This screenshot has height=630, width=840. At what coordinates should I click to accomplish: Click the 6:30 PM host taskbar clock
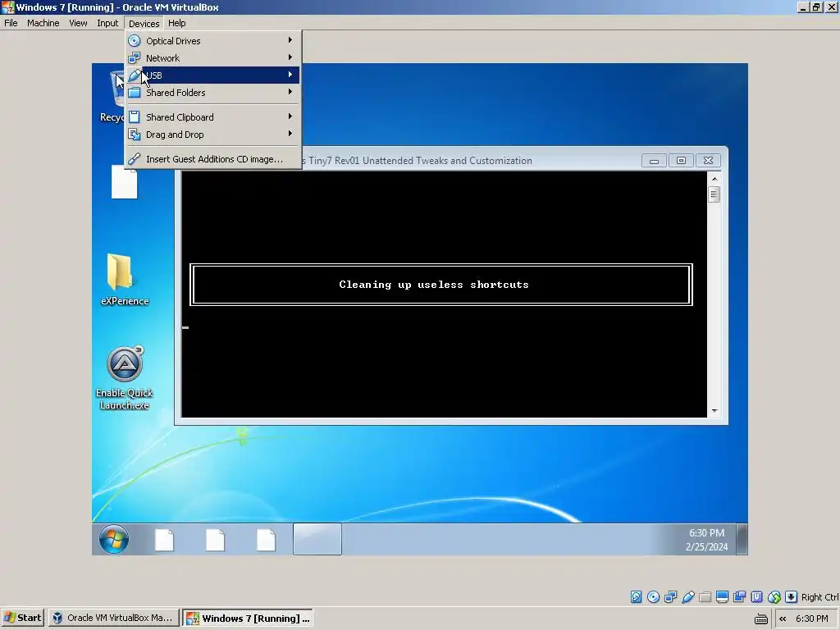811,619
